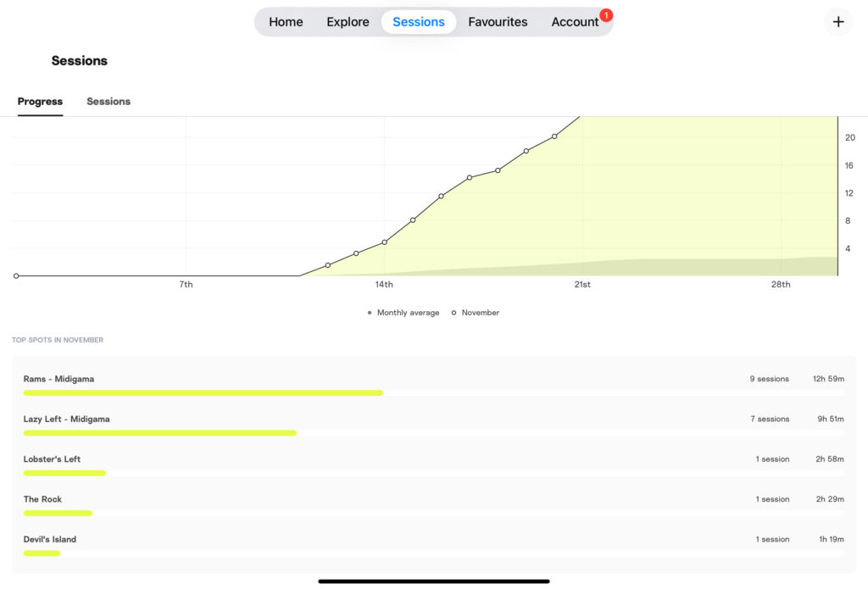Viewport: 868px width, 589px height.
Task: Click the chart data point at 14th
Action: [x=384, y=242]
